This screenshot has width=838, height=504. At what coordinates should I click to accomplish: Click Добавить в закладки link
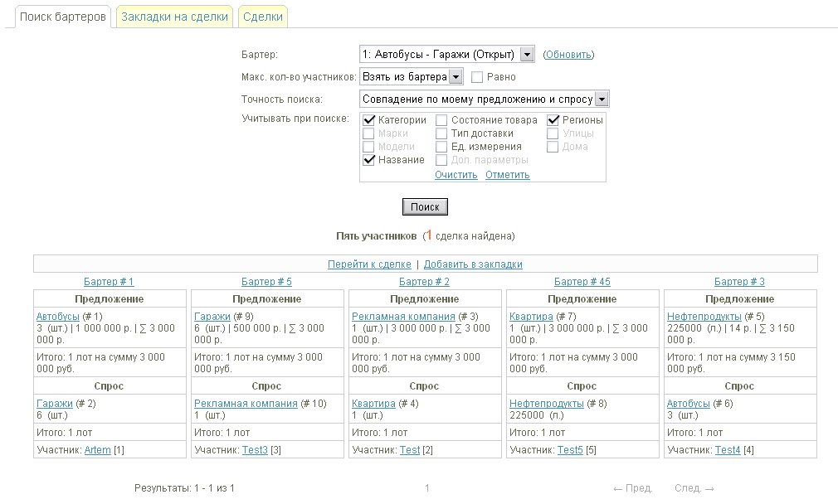point(473,264)
